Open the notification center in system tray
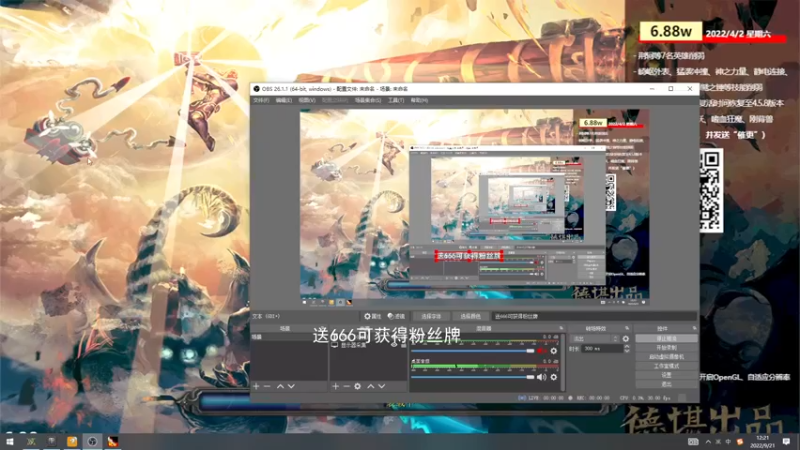This screenshot has width=800, height=450. (x=786, y=441)
